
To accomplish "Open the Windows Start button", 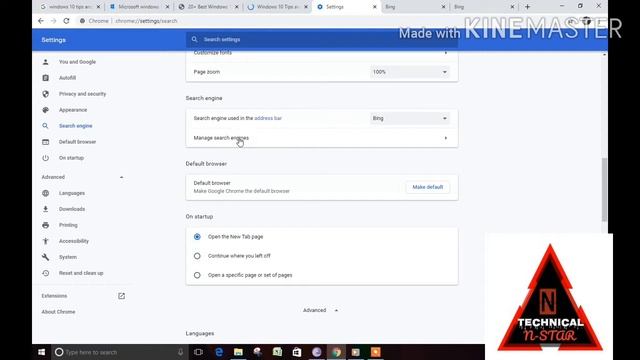I will (41, 352).
